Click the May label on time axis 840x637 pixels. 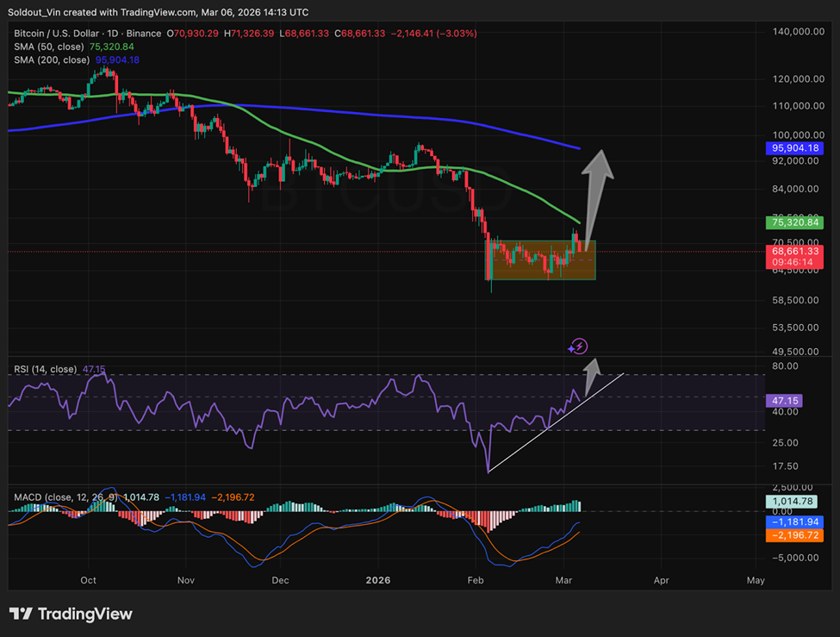(x=756, y=580)
